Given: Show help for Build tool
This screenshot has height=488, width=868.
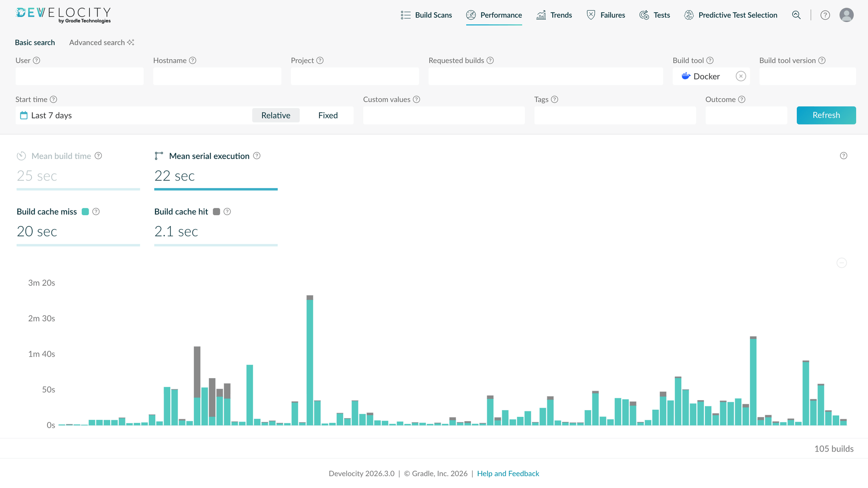Looking at the screenshot, I should coord(710,61).
